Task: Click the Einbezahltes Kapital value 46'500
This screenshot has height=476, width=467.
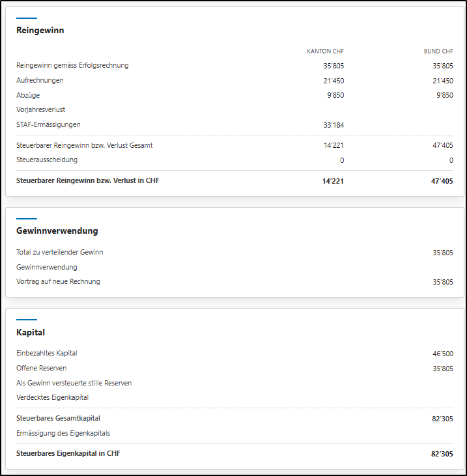Action: point(442,354)
